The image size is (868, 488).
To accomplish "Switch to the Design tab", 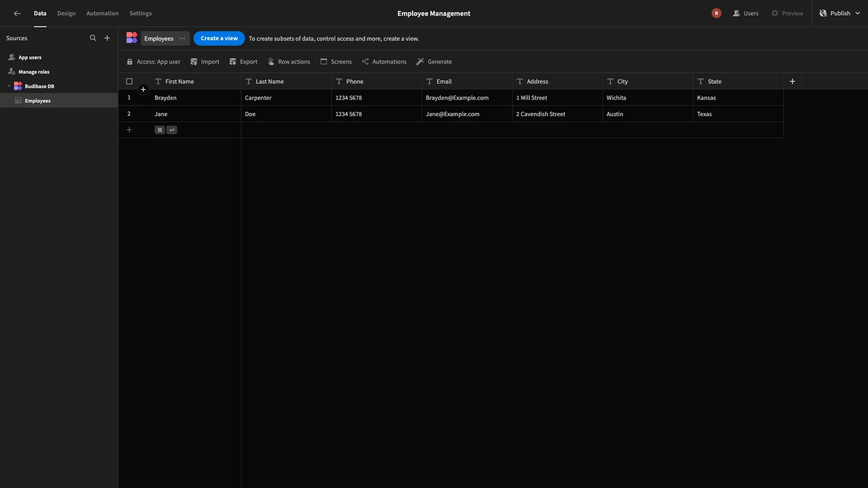I will [66, 14].
